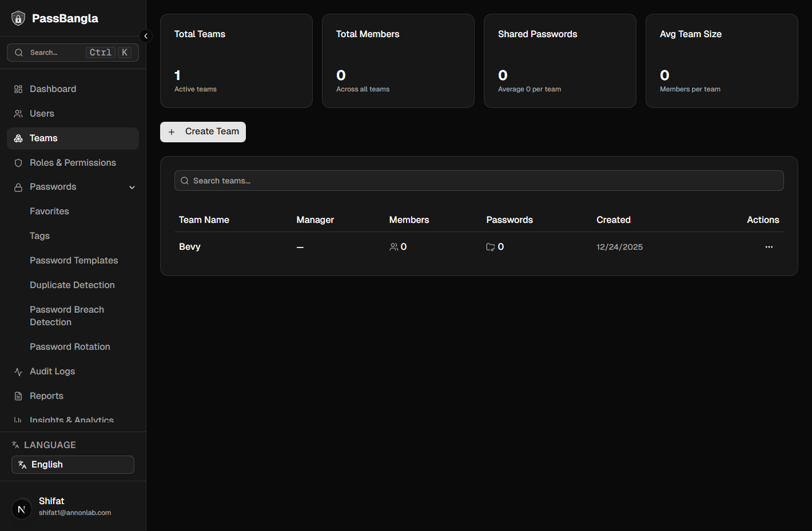Select the Bevy team name
The height and width of the screenshot is (531, 812).
click(x=190, y=247)
